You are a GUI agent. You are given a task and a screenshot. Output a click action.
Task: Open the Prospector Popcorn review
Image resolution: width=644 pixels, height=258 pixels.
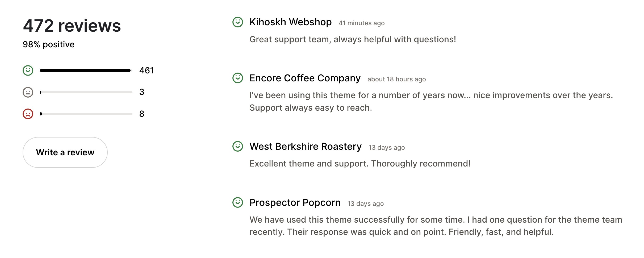(x=295, y=202)
